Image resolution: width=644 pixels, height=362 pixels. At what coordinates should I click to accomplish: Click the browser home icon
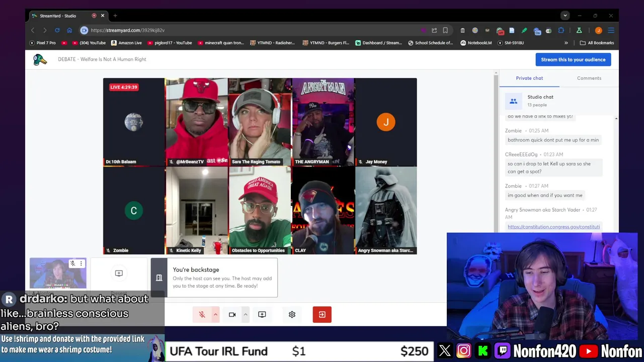point(69,30)
